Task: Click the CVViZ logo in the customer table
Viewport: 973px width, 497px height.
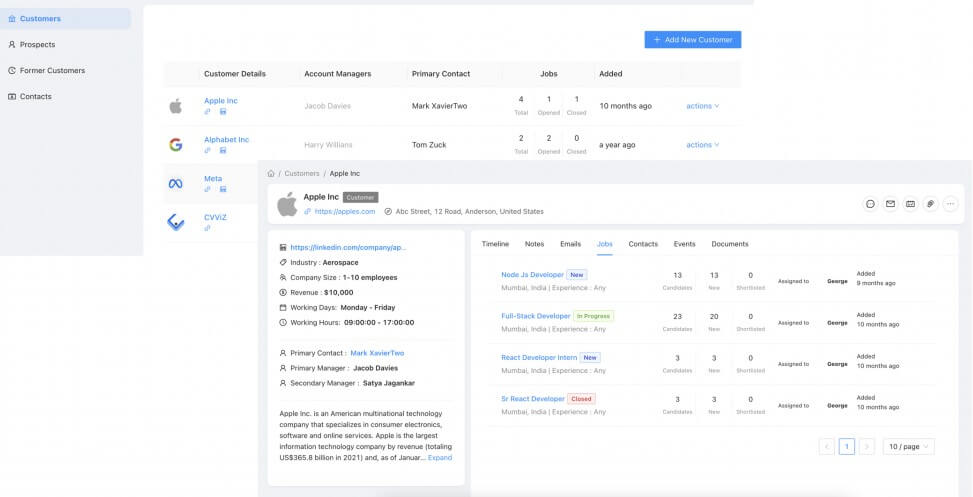Action: click(176, 222)
